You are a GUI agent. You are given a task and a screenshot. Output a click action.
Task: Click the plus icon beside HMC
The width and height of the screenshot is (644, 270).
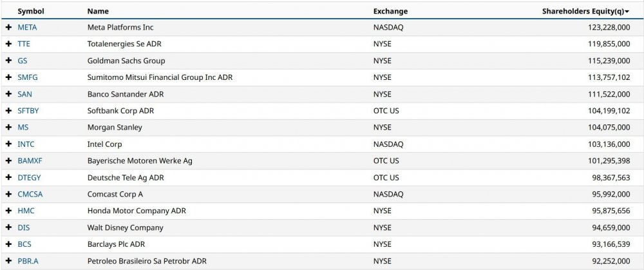click(8, 211)
